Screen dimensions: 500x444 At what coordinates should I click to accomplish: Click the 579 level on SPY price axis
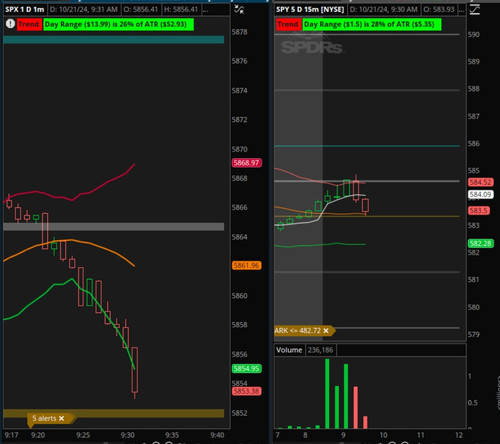pyautogui.click(x=474, y=334)
